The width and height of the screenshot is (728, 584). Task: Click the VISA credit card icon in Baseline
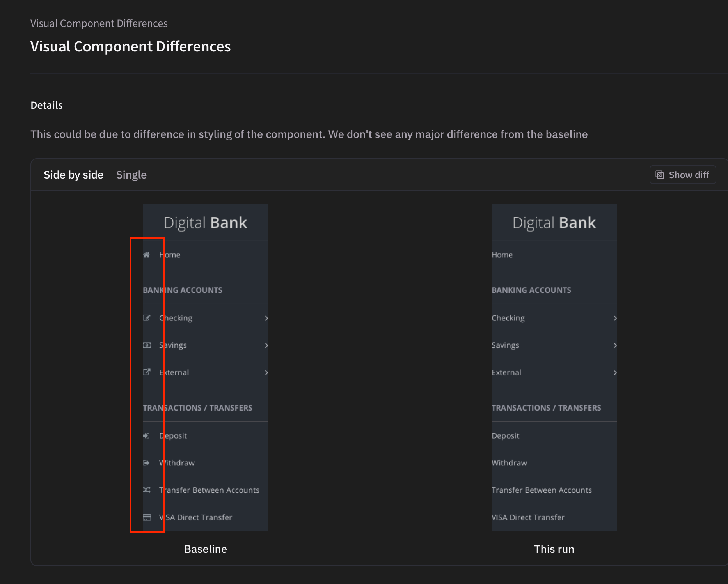(x=147, y=517)
